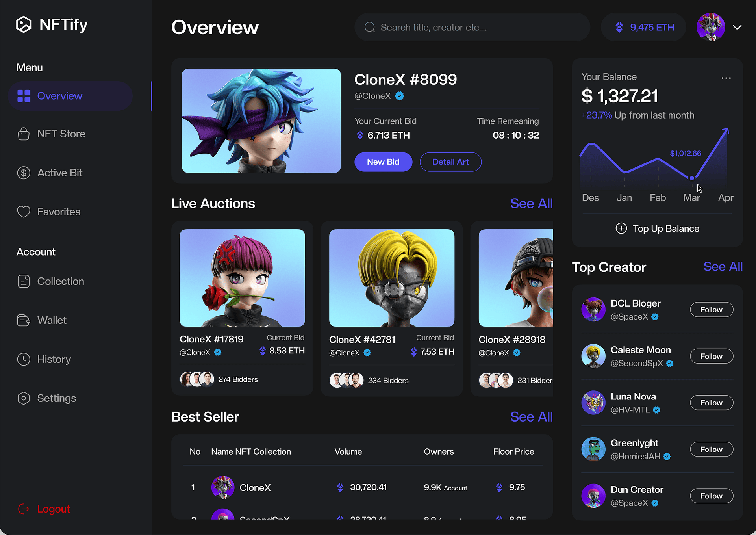
Task: Open Settings from the sidebar
Action: click(x=46, y=398)
